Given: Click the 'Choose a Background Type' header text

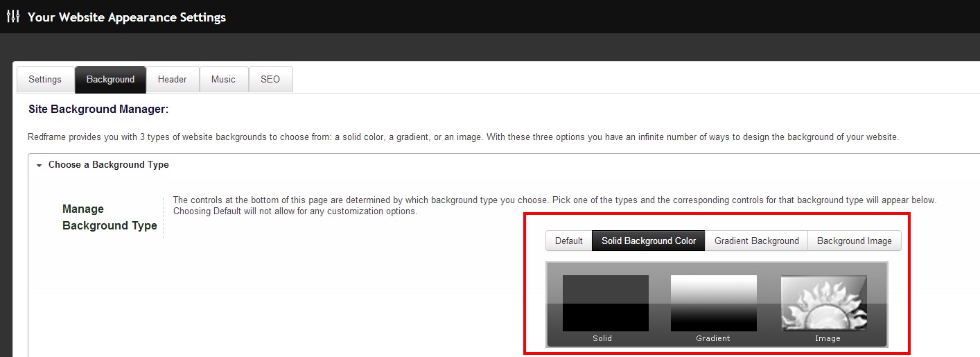Looking at the screenshot, I should 109,165.
